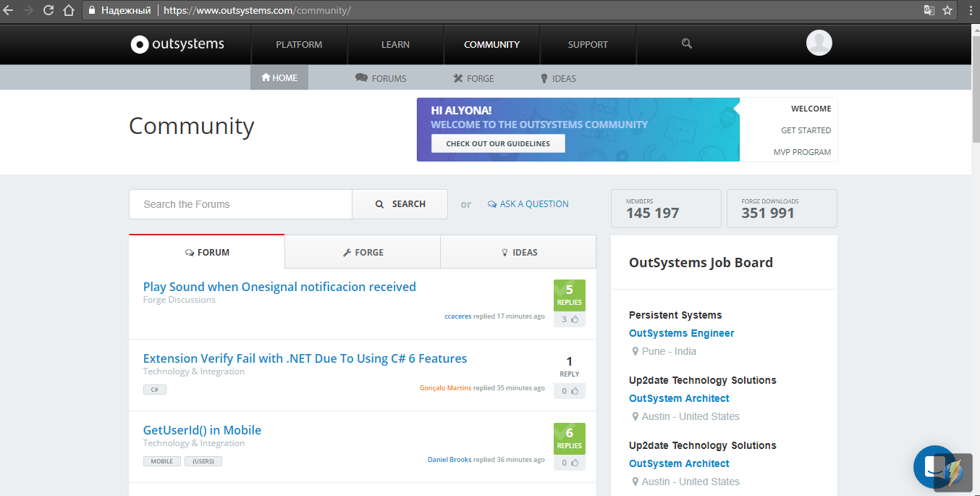This screenshot has height=496, width=980.
Task: Click CHECK OUT OUR GUIDELINES button
Action: [497, 143]
